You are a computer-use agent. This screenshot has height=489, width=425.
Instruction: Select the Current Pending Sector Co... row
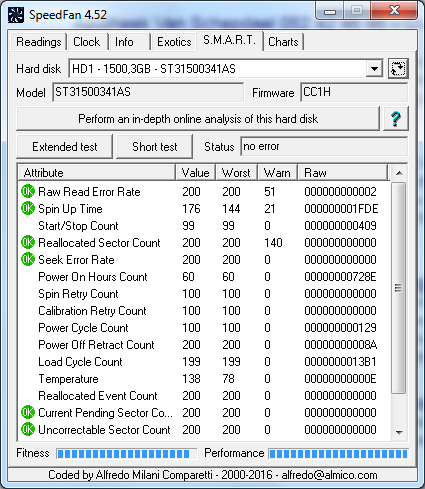pos(204,413)
